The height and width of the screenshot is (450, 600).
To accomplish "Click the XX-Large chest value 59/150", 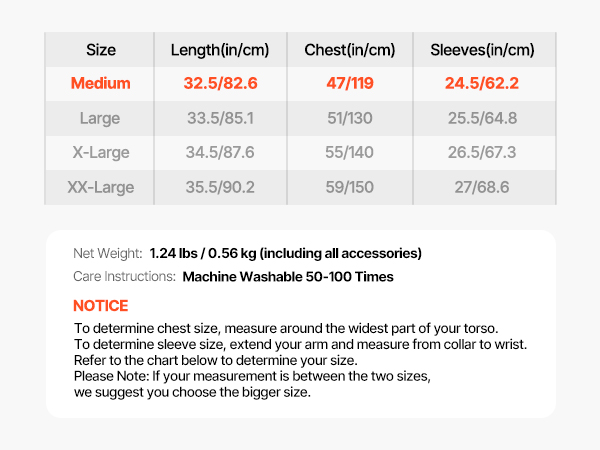I will pyautogui.click(x=349, y=187).
